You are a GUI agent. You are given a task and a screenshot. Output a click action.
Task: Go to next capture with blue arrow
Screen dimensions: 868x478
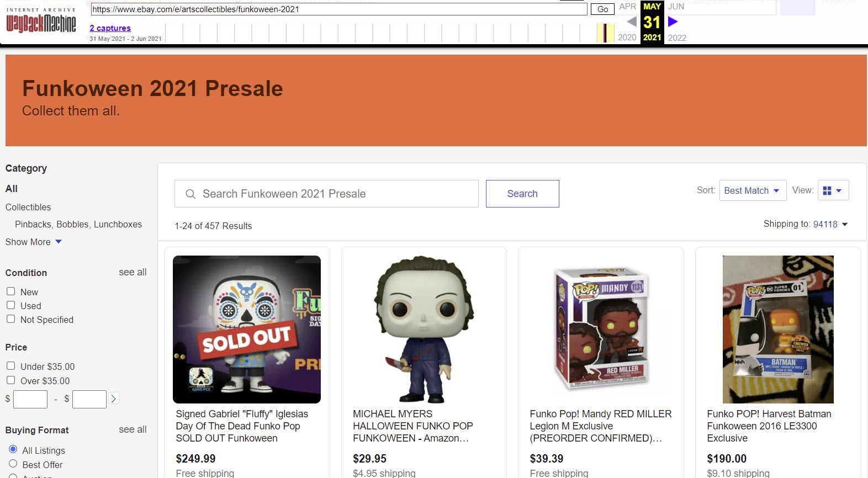(x=673, y=22)
